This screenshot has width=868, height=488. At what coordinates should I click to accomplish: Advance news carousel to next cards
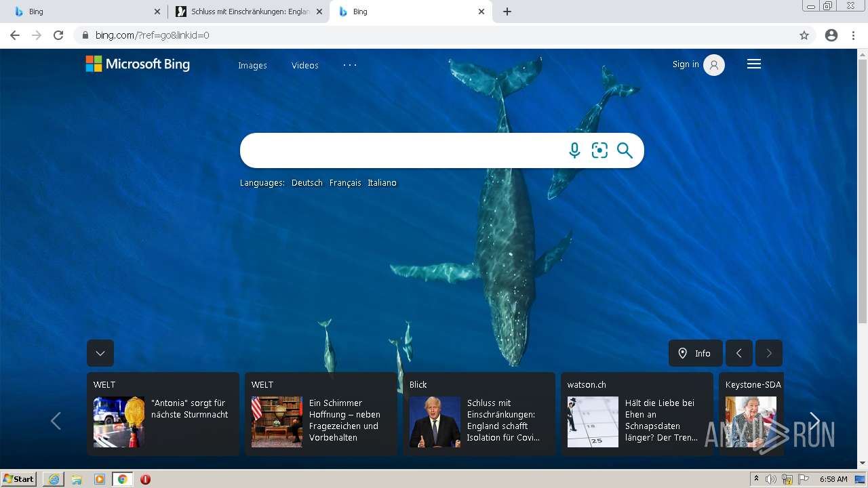pyautogui.click(x=815, y=421)
